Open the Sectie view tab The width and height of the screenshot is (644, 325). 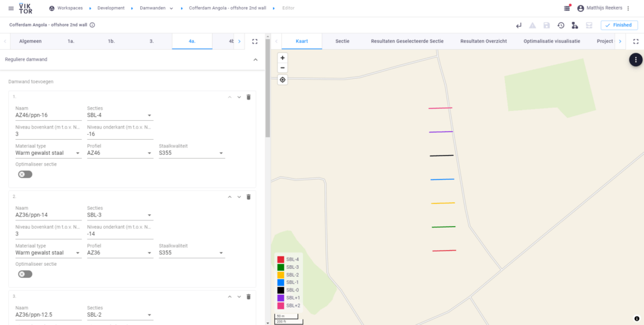342,42
